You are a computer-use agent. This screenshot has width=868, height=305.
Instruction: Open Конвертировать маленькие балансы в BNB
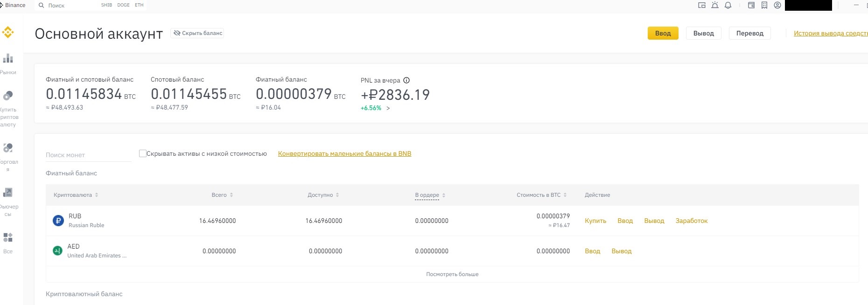pyautogui.click(x=344, y=153)
